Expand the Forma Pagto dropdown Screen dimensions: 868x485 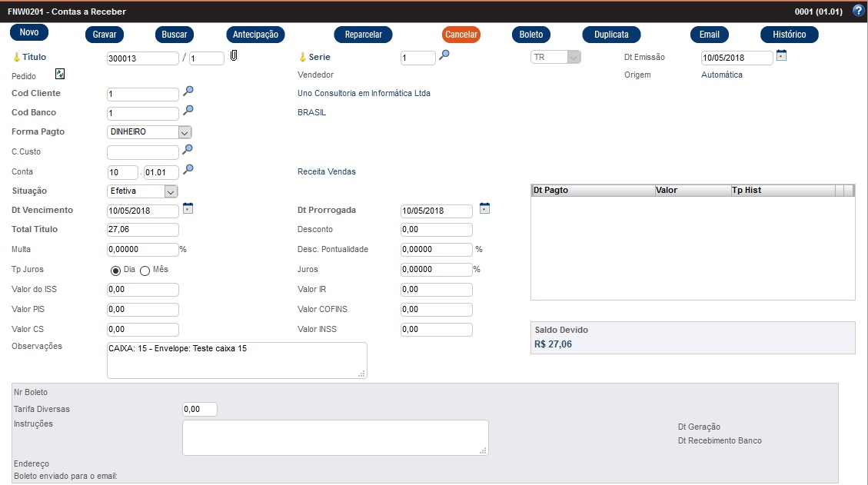(185, 132)
